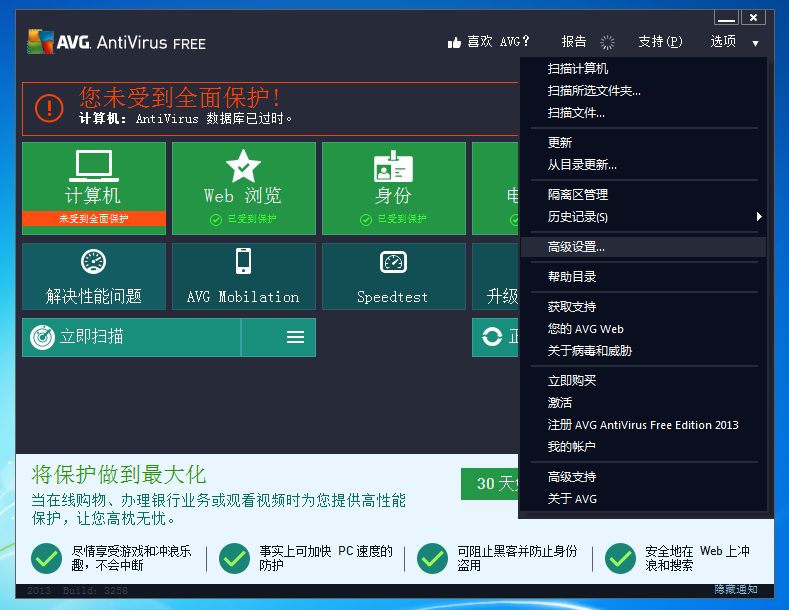Open 历史记录(S) menu entry

coord(644,217)
